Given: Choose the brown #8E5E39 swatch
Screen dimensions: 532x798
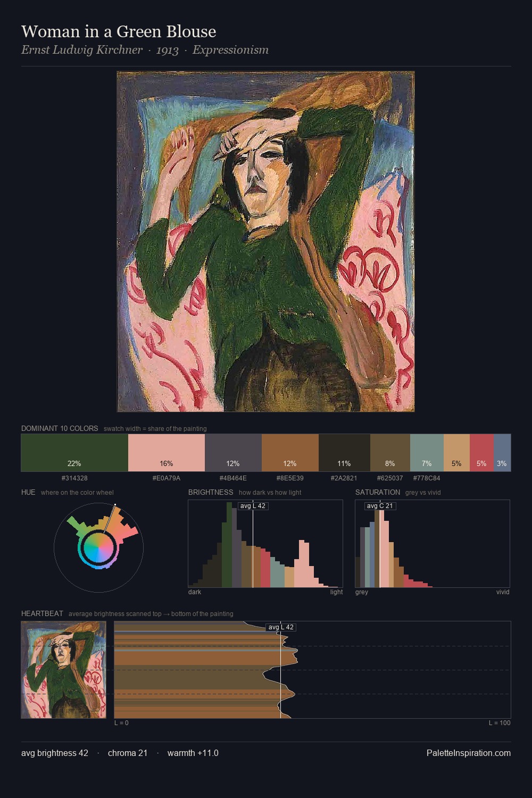Looking at the screenshot, I should [x=290, y=453].
